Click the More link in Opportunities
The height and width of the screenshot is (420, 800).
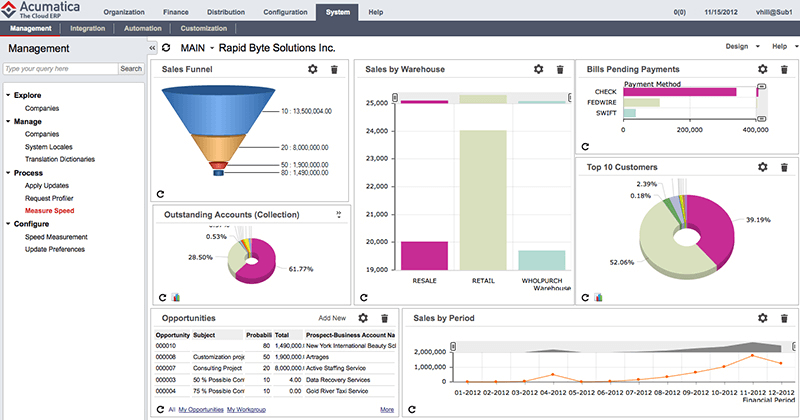pos(387,410)
